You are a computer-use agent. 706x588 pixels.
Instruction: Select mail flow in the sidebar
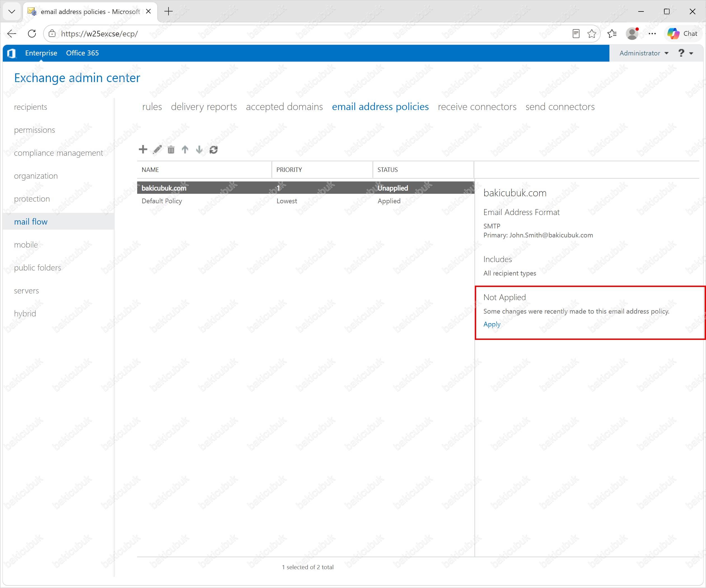click(59, 221)
